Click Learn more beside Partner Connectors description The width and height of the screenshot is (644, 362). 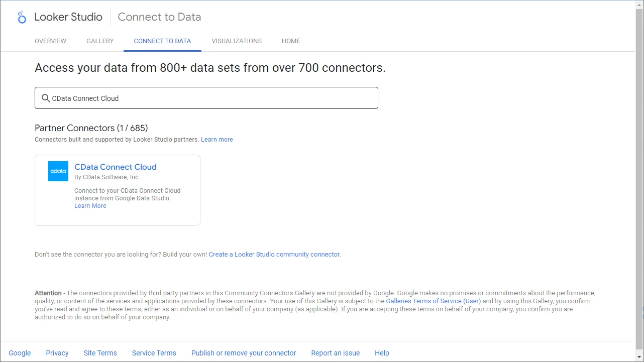tap(217, 140)
